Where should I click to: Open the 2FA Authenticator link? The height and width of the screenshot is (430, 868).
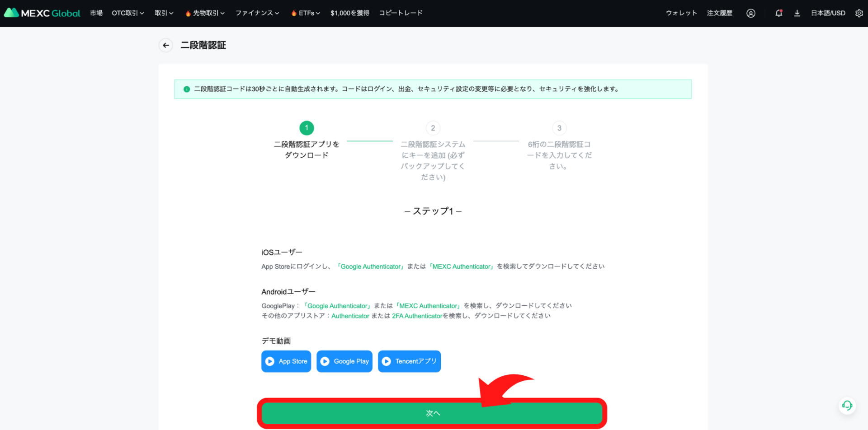(x=417, y=316)
